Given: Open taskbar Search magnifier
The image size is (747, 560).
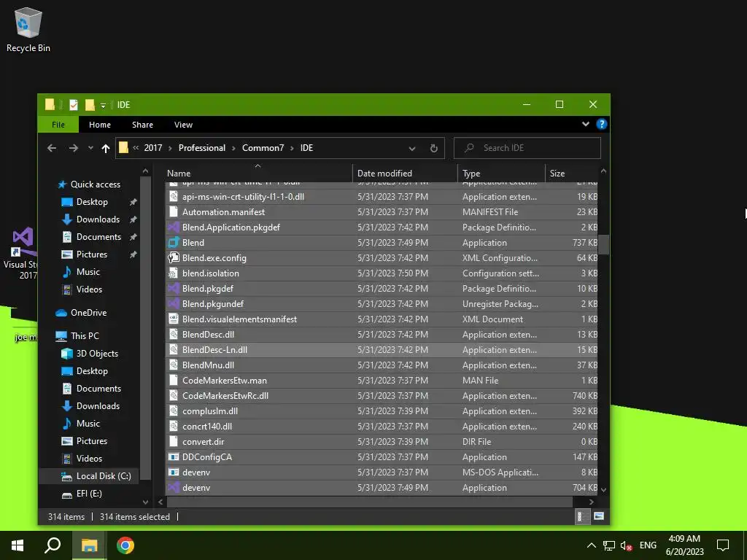Looking at the screenshot, I should pyautogui.click(x=53, y=545).
